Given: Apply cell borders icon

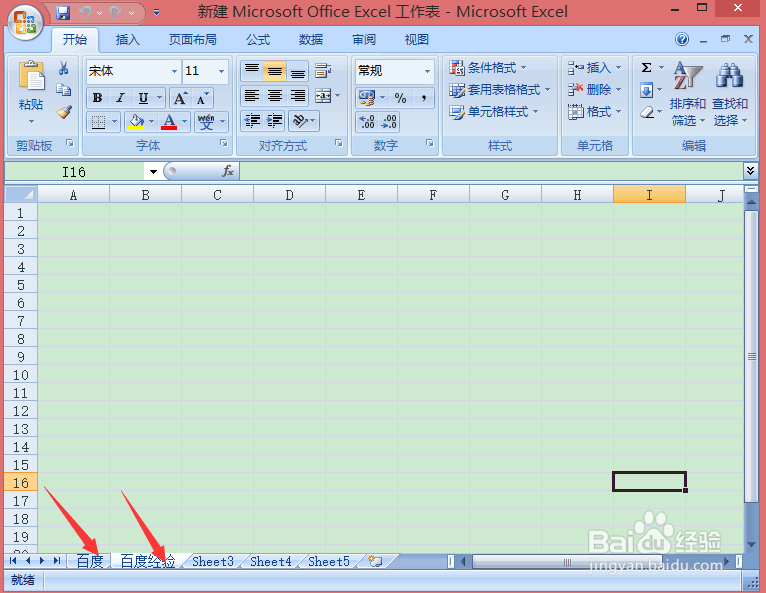Looking at the screenshot, I should 99,122.
